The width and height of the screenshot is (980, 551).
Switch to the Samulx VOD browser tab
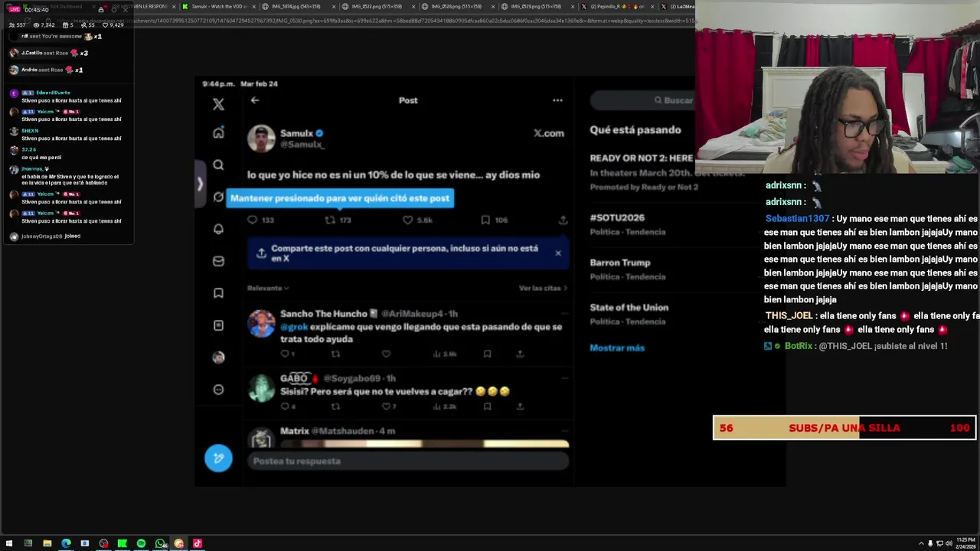217,6
